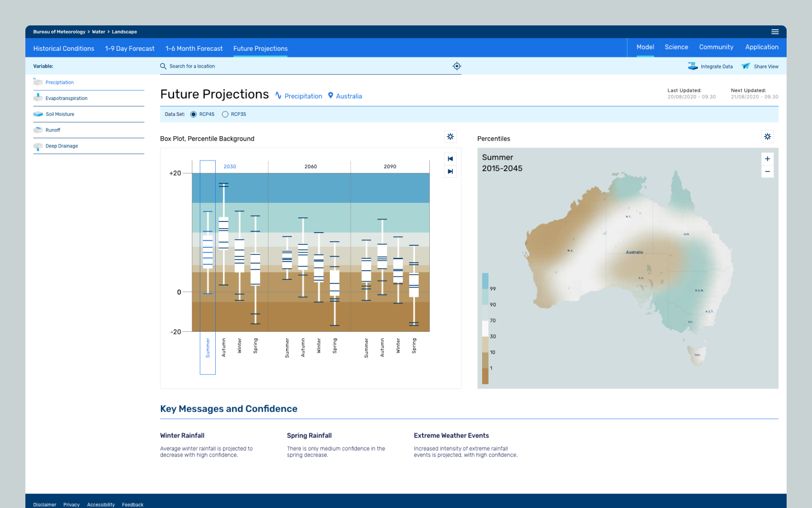Viewport: 812px width, 508px height.
Task: Open Disclaimer footer link
Action: [x=45, y=504]
